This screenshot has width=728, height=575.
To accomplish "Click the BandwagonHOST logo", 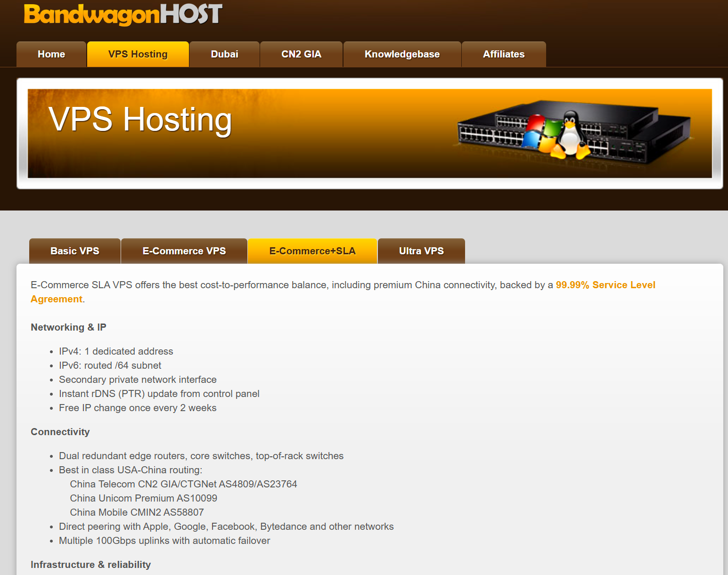I will [123, 14].
